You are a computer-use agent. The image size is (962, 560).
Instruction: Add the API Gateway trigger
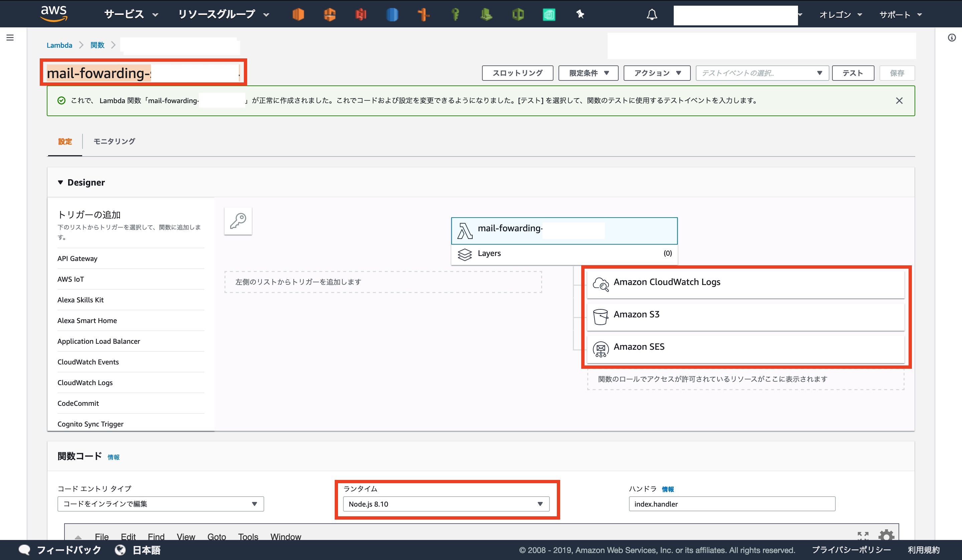point(77,259)
